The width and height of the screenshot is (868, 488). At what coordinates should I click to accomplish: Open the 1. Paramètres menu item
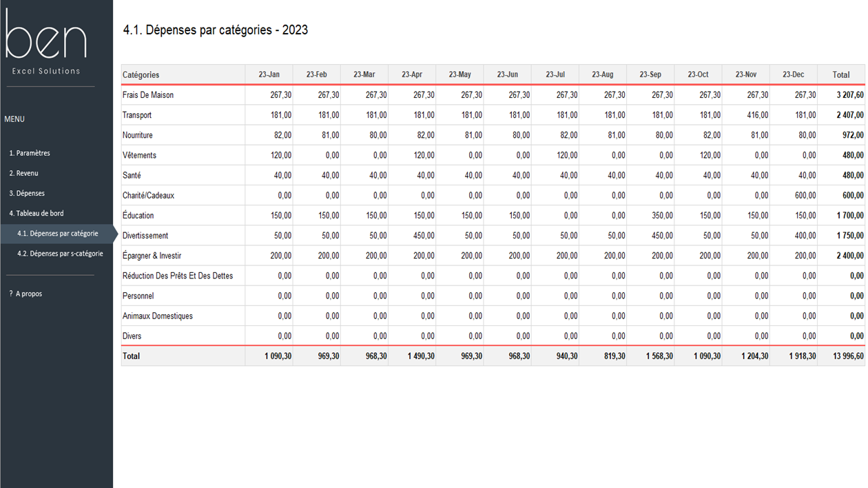[x=30, y=153]
